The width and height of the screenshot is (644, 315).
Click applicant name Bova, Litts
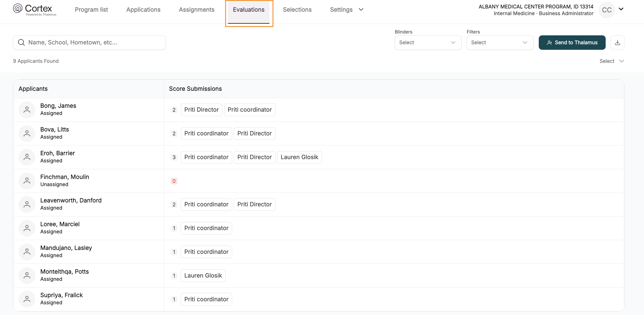pyautogui.click(x=55, y=129)
